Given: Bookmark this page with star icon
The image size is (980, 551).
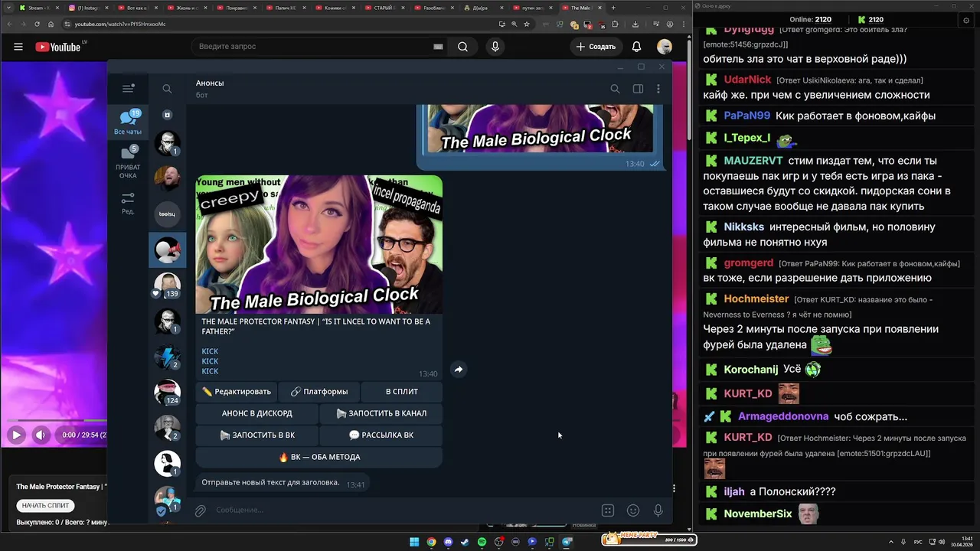Looking at the screenshot, I should pyautogui.click(x=527, y=24).
